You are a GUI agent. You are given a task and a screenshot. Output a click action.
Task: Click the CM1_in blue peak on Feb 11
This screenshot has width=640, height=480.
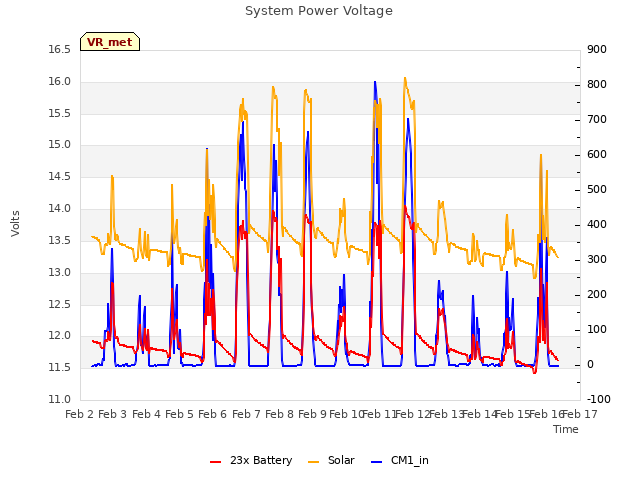[x=375, y=82]
